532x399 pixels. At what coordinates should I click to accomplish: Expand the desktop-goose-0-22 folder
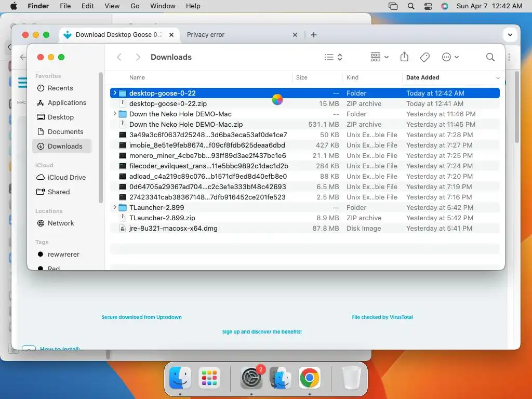[x=115, y=92]
